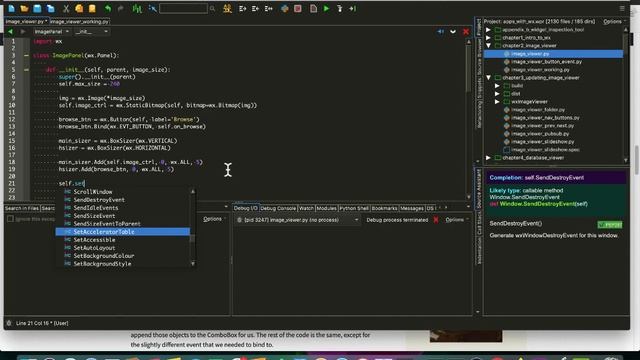
Task: Redo the edit with the gray arrow
Action: [x=121, y=8]
